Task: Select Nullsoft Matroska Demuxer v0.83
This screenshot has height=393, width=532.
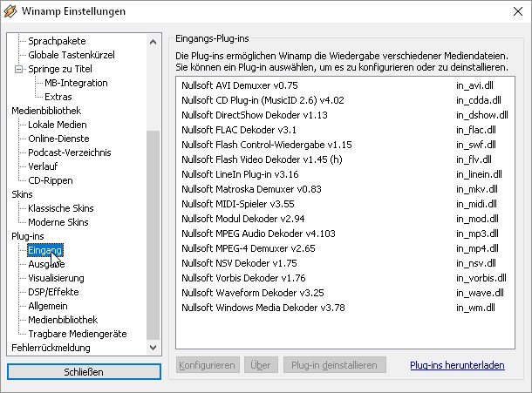Action: 345,189
